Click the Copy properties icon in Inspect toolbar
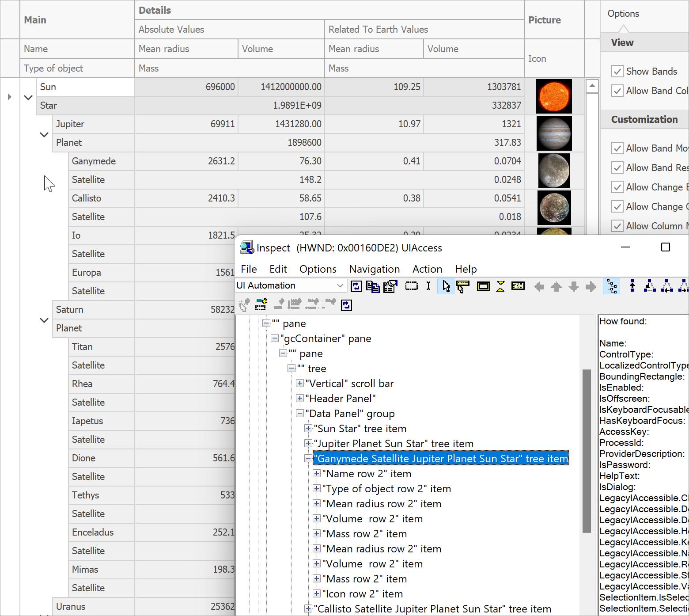Screen dimensions: 689x616 [x=373, y=286]
